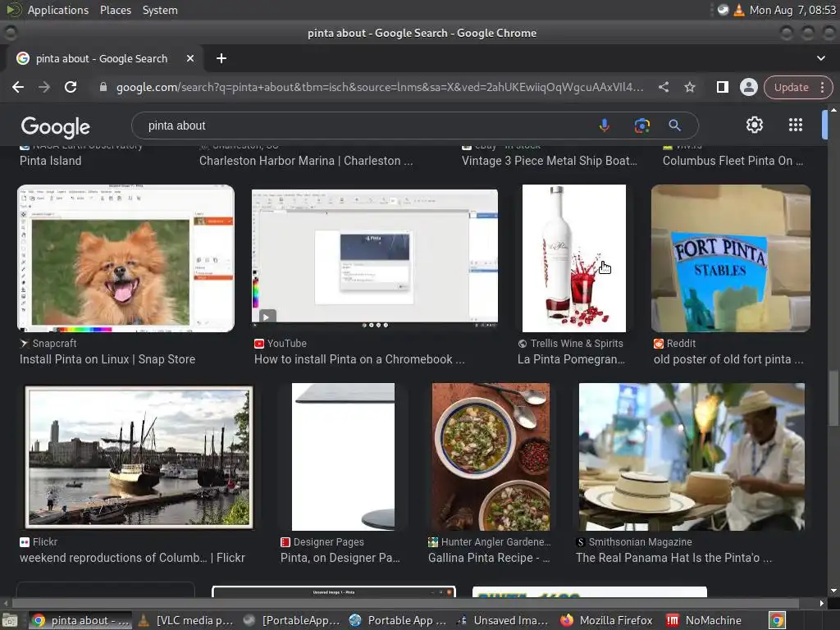View site information lock icon
This screenshot has height=630, width=840.
tap(103, 87)
